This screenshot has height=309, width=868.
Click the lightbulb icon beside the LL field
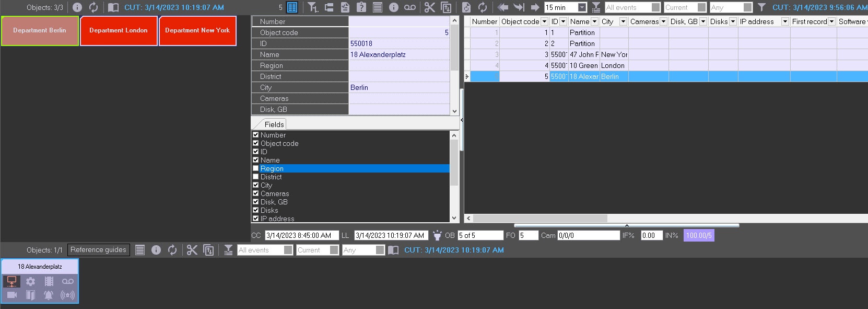pyautogui.click(x=437, y=235)
